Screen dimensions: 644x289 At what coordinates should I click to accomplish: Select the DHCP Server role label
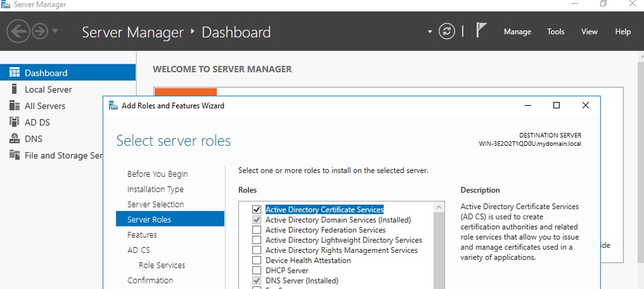coord(287,270)
